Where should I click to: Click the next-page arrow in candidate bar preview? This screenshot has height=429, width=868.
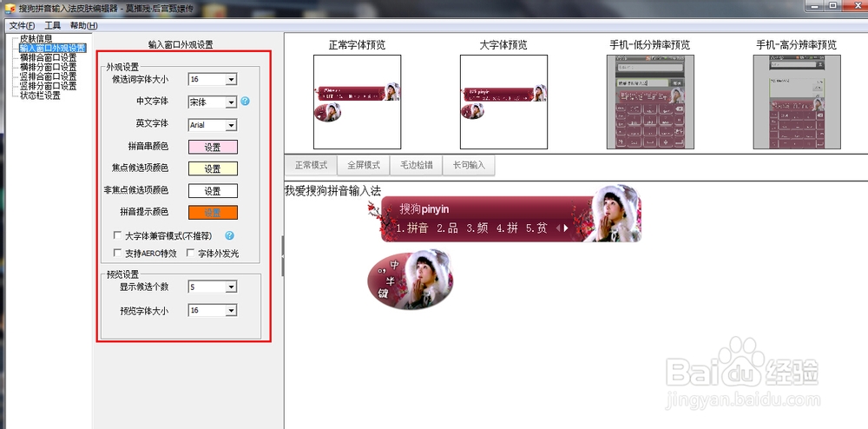coord(566,228)
